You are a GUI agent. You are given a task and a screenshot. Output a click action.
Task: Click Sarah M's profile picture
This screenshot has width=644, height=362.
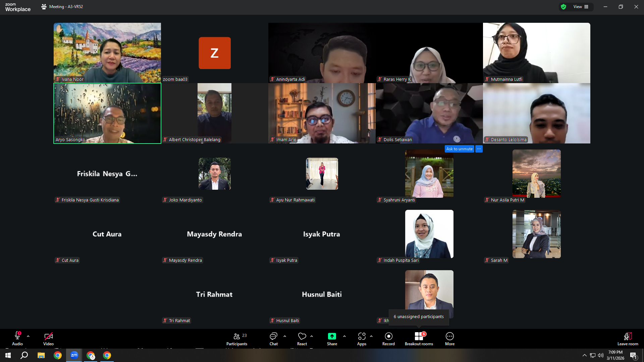537,234
